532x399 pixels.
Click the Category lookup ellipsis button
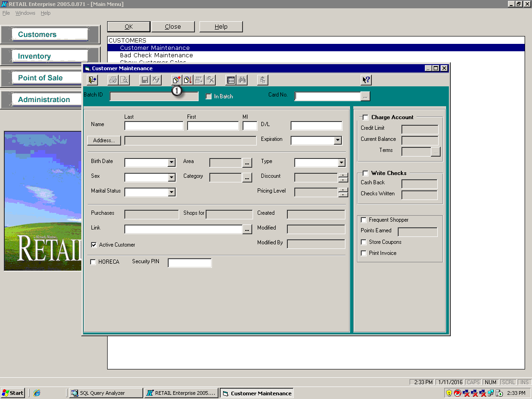(247, 177)
